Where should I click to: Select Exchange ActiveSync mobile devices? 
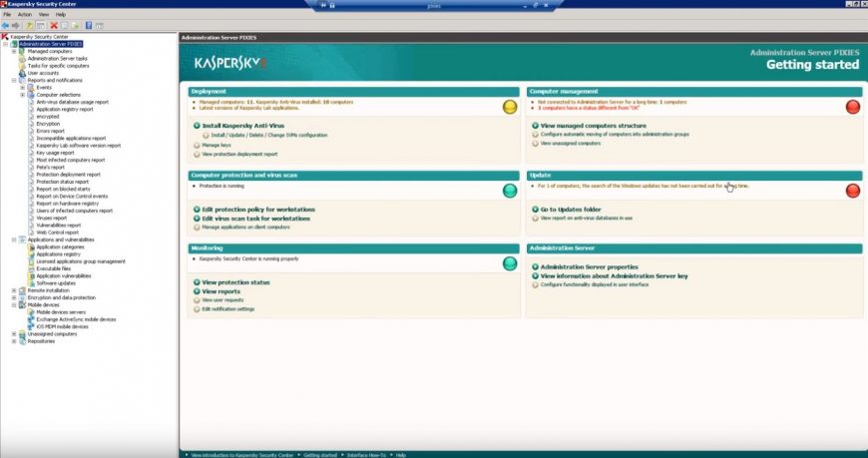[76, 319]
